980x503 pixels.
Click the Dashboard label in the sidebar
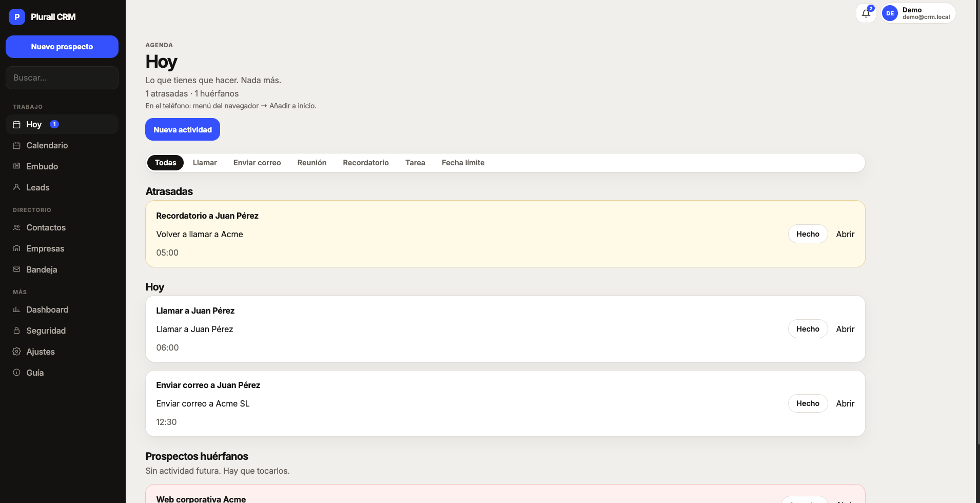[x=47, y=309]
